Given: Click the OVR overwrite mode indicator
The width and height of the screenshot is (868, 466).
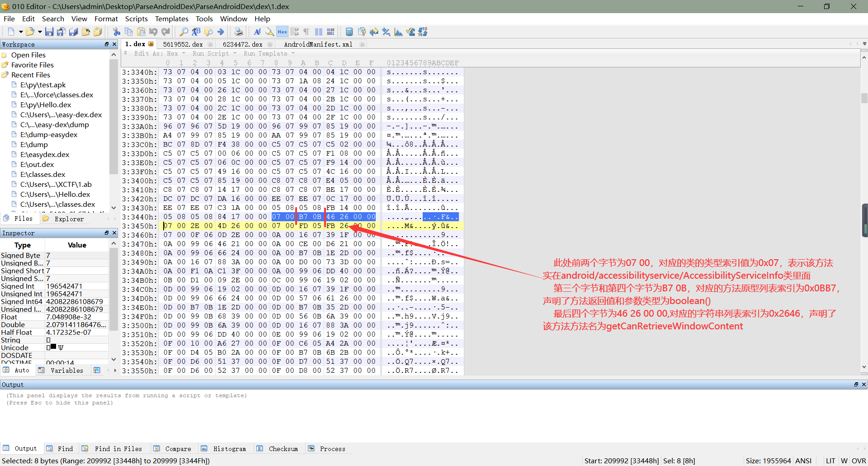Looking at the screenshot, I should pos(859,461).
